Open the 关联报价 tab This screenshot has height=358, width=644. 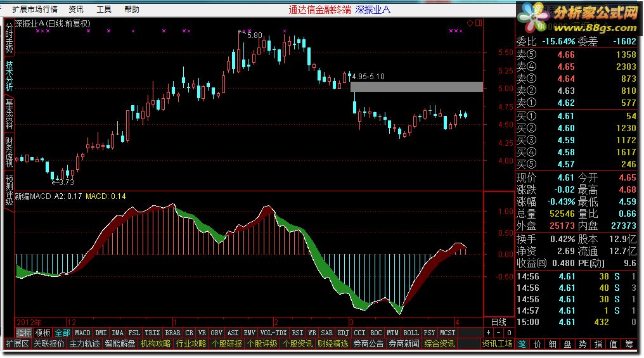click(49, 343)
